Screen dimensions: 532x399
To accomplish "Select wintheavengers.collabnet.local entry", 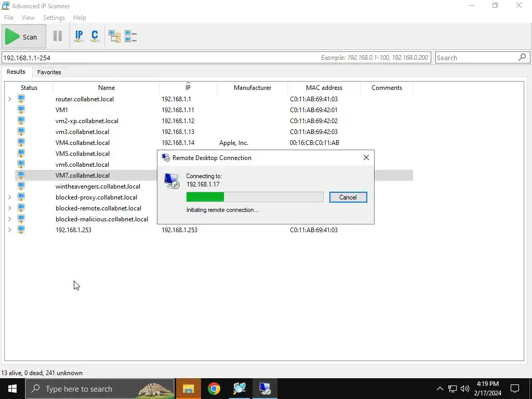I will pos(98,187).
